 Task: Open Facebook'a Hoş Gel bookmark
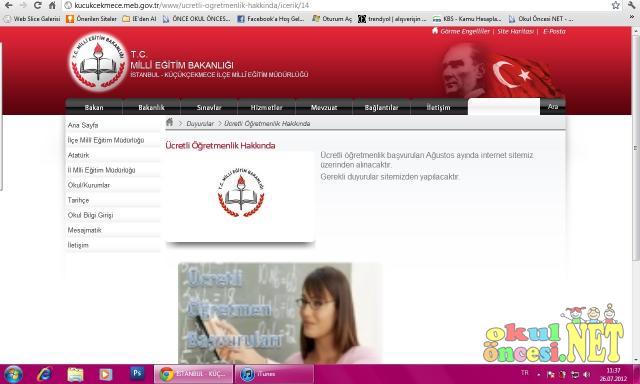[271, 19]
